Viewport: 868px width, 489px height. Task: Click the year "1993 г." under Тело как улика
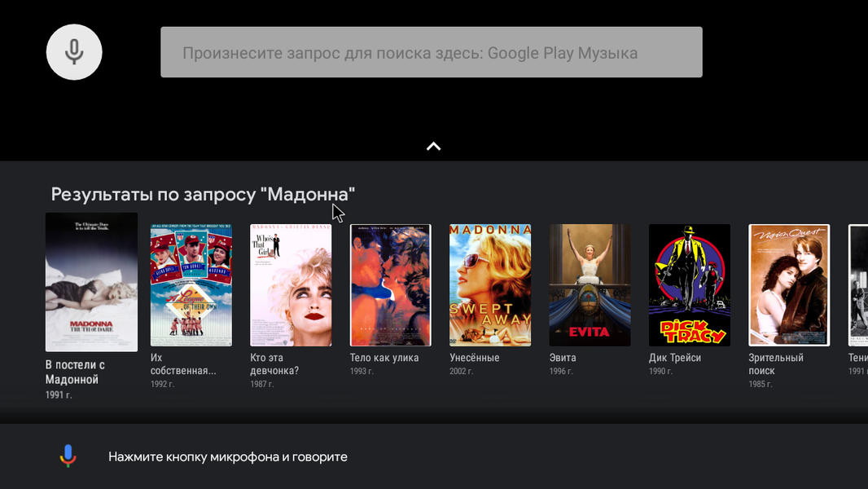point(362,371)
